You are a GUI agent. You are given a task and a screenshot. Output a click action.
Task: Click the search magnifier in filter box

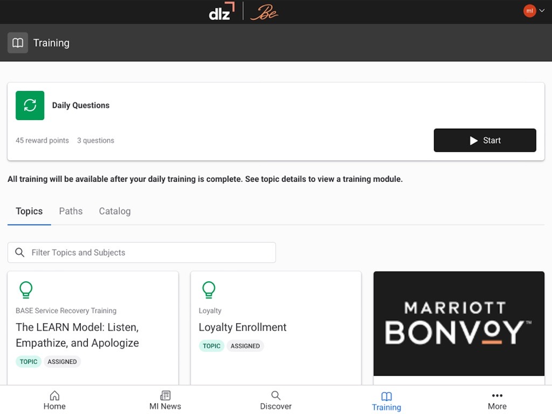tap(20, 252)
